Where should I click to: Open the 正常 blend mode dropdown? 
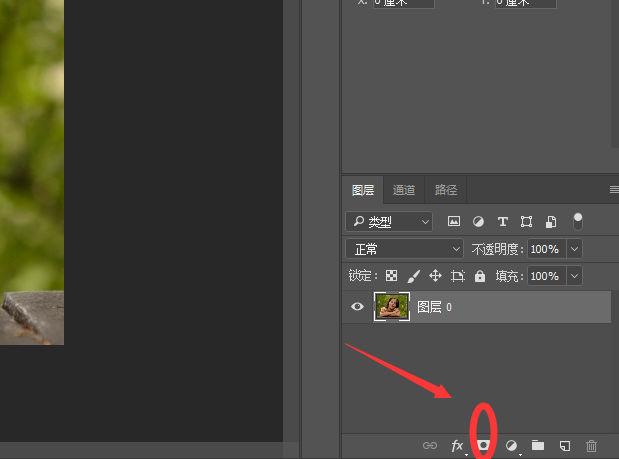[x=405, y=248]
